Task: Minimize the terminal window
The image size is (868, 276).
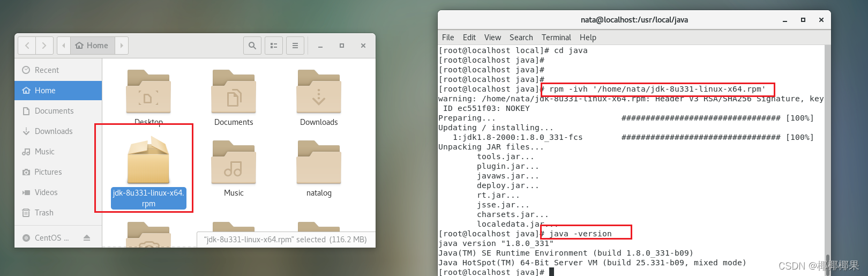Action: click(785, 20)
